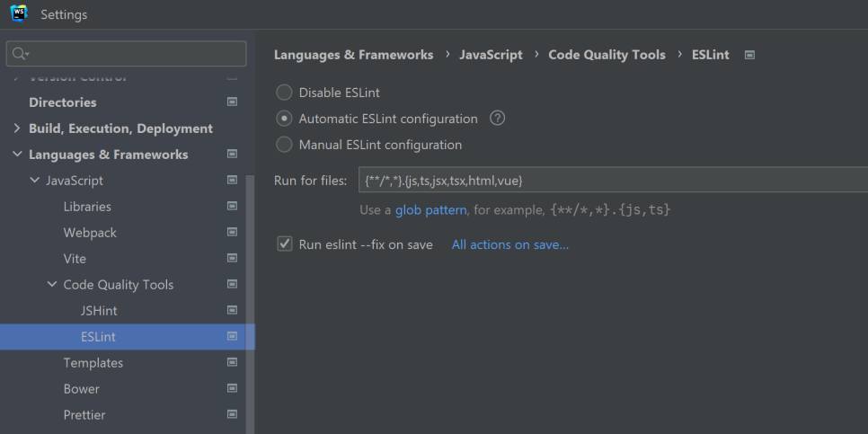Select Automatic ESLint configuration option

[284, 119]
